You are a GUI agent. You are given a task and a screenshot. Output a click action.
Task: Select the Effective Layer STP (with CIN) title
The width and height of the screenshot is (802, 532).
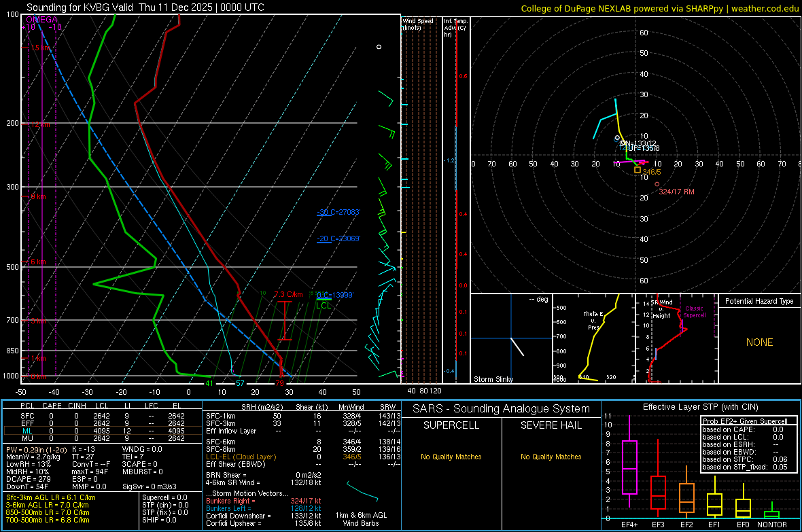tap(700, 407)
